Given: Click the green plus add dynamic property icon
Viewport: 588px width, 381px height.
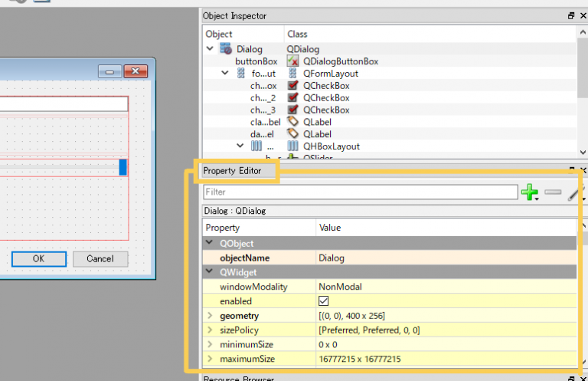Looking at the screenshot, I should click(529, 192).
